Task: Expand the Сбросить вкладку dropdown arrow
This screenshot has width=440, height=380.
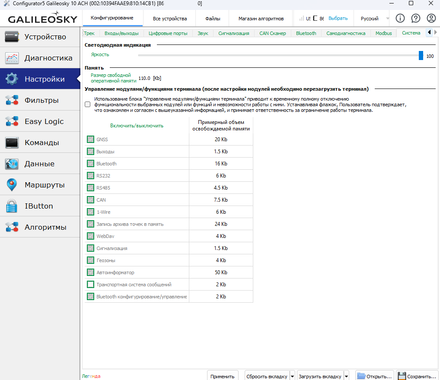Action: coord(292,376)
